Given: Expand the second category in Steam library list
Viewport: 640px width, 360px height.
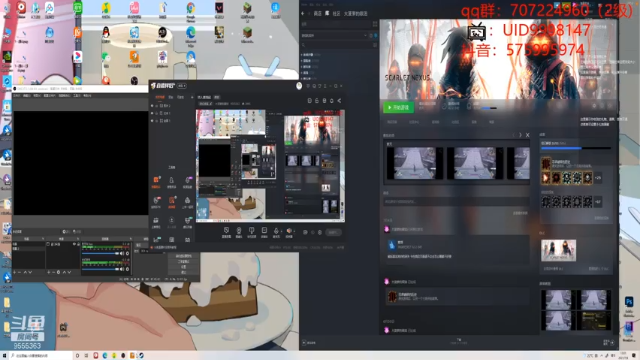Looking at the screenshot, I should pyautogui.click(x=302, y=60).
